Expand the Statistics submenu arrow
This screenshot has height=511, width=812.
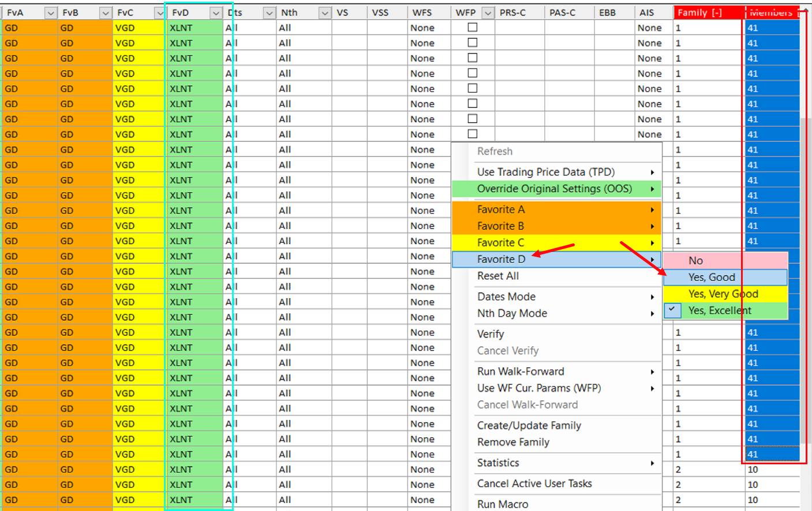tap(652, 463)
